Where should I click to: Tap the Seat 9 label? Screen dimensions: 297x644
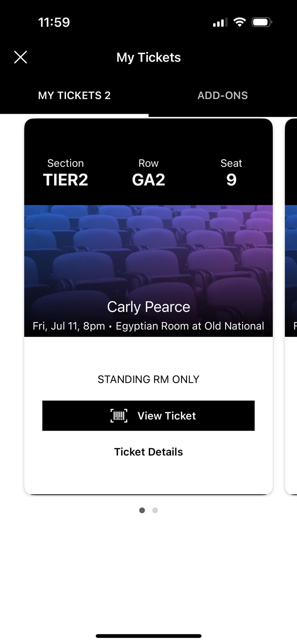point(231,173)
